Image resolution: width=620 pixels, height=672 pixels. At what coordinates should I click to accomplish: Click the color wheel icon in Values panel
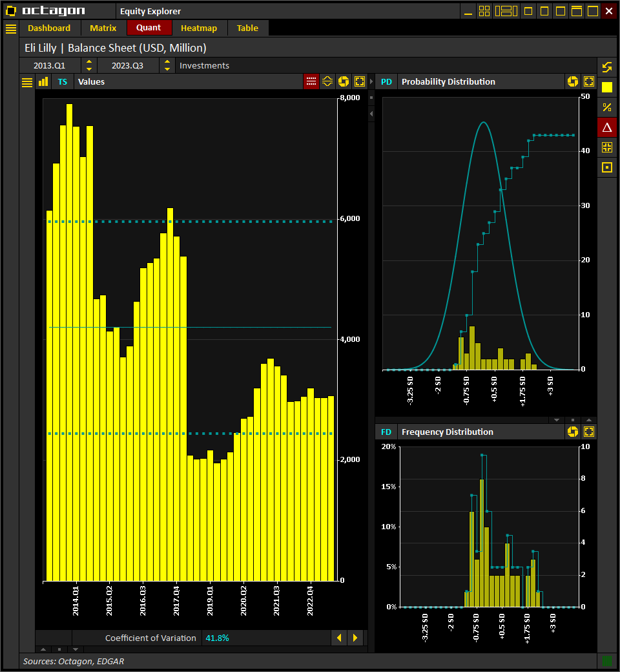344,81
